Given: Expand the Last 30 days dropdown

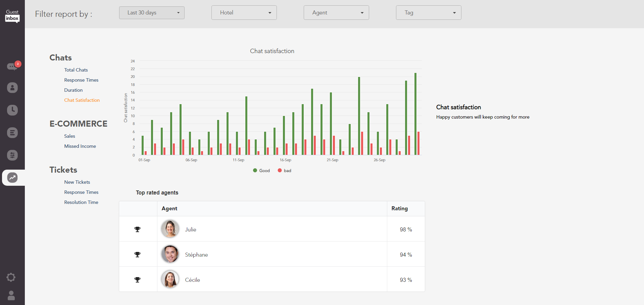Looking at the screenshot, I should 152,13.
